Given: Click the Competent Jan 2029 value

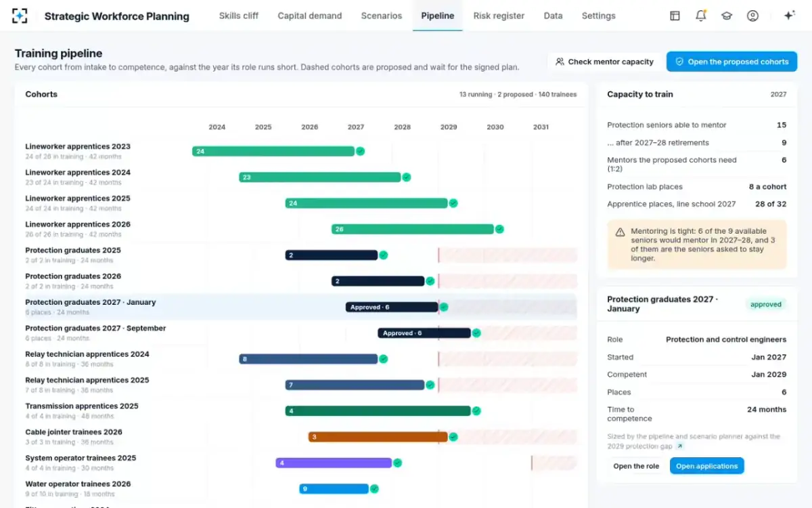Looking at the screenshot, I should coord(769,375).
